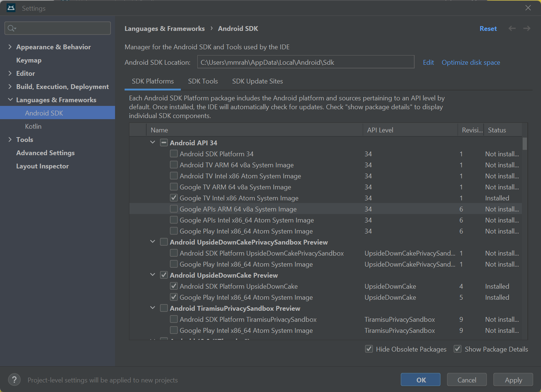
Task: Click the Android Studio logo icon in title bar
Action: (11, 8)
